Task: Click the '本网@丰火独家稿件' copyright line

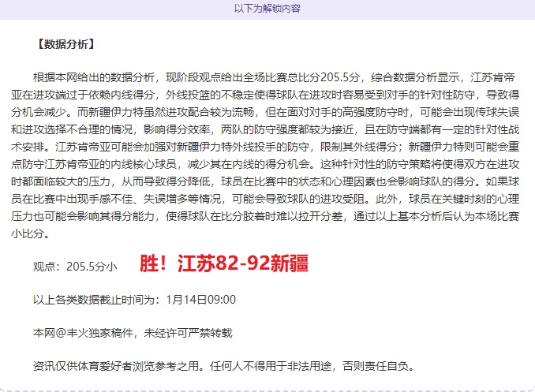Action: (133, 333)
